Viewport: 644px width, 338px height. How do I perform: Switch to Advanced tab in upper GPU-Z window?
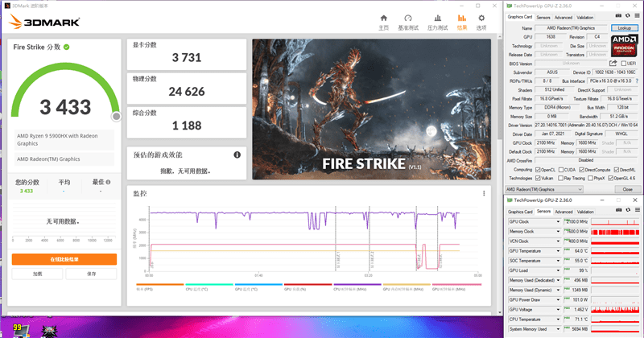coord(563,18)
